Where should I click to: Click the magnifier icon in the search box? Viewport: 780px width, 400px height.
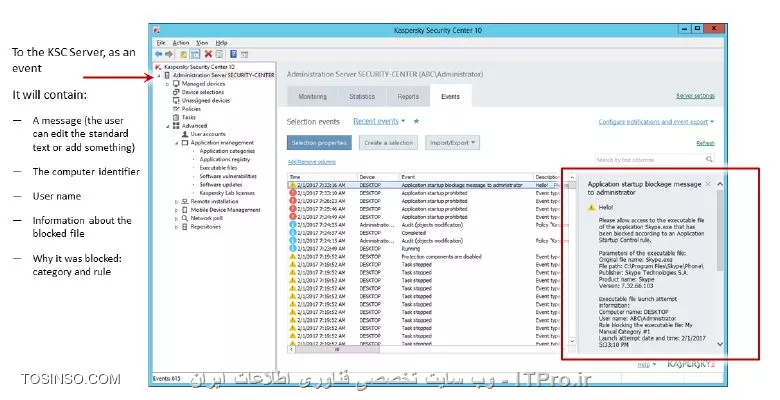click(709, 159)
